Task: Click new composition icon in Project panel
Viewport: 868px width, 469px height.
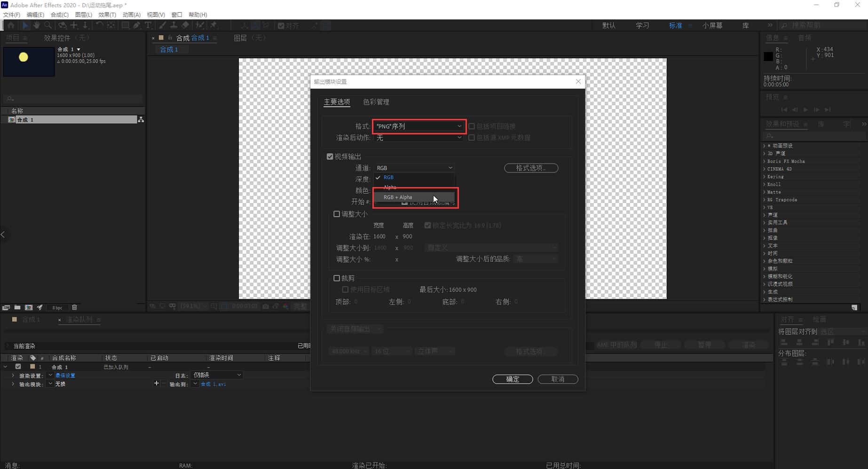Action: click(29, 307)
